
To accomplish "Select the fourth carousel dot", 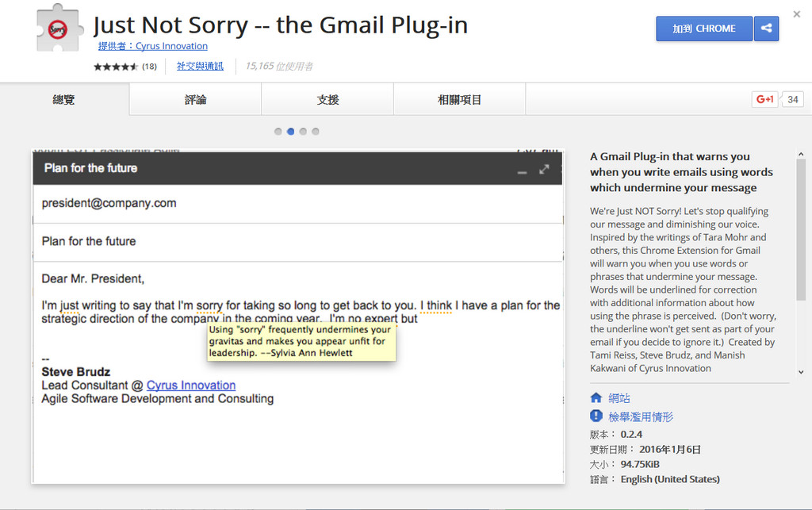I will (316, 132).
